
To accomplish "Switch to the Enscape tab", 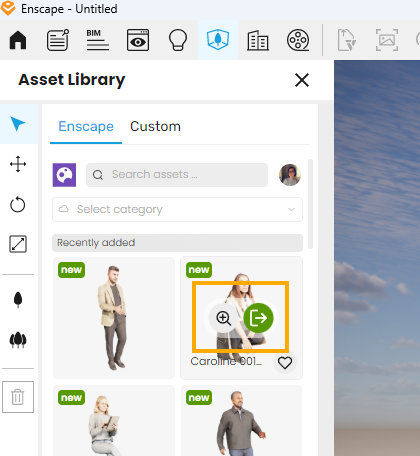I will [86, 127].
